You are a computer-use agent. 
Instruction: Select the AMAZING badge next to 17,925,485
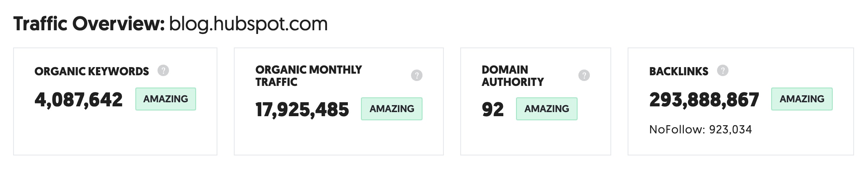(x=392, y=109)
